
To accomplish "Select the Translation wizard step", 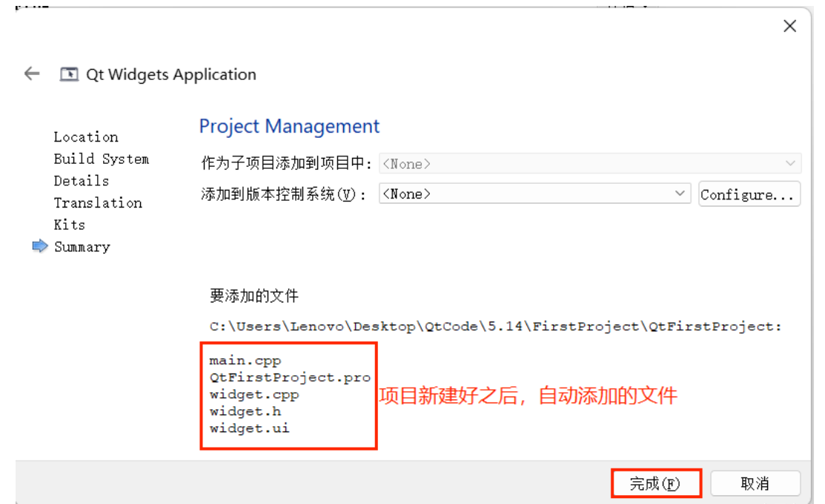I will (x=98, y=202).
